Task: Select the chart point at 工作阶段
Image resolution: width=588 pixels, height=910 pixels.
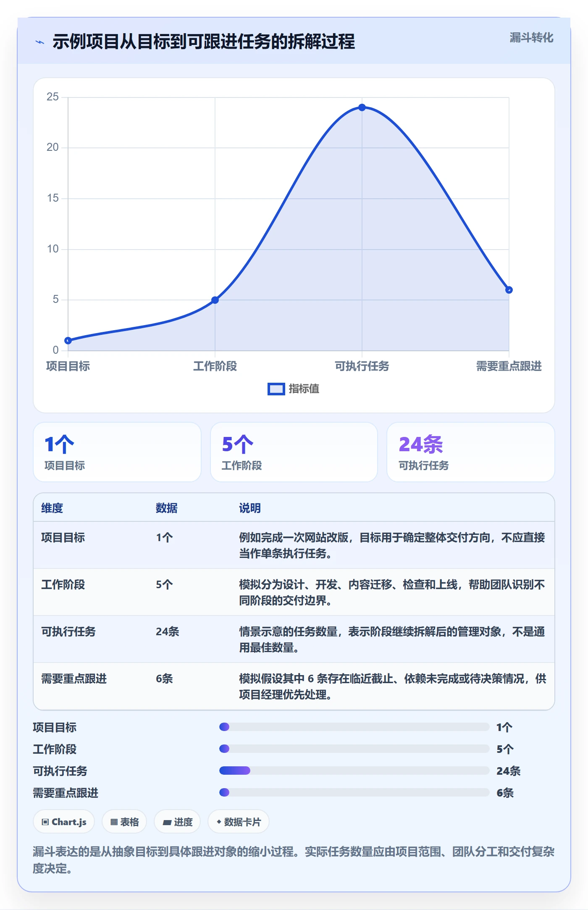Action: tap(215, 300)
